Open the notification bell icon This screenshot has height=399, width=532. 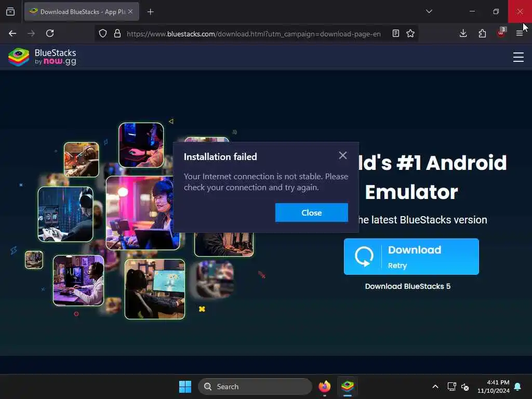[x=518, y=387]
